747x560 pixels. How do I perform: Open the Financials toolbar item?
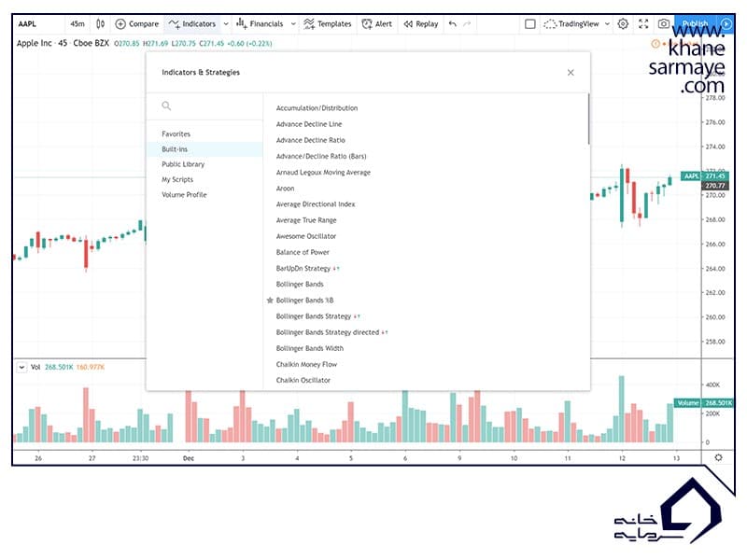click(x=260, y=24)
